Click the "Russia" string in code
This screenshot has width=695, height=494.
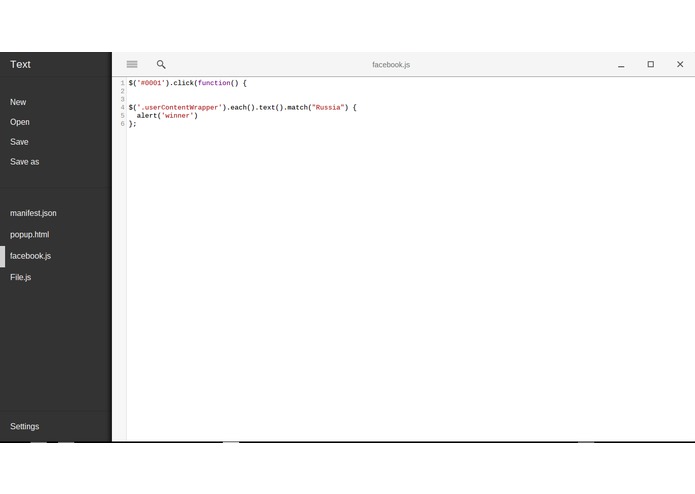[x=328, y=107]
